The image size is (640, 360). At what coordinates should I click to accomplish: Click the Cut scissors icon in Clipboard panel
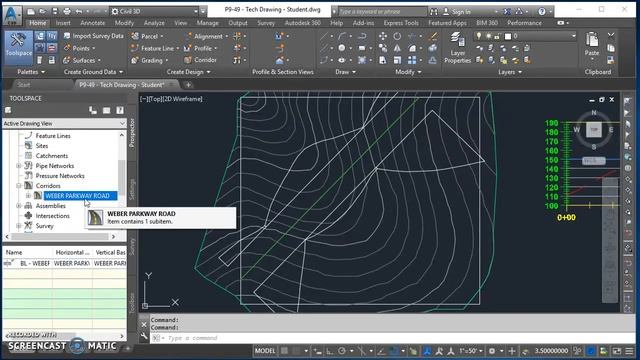click(x=611, y=36)
